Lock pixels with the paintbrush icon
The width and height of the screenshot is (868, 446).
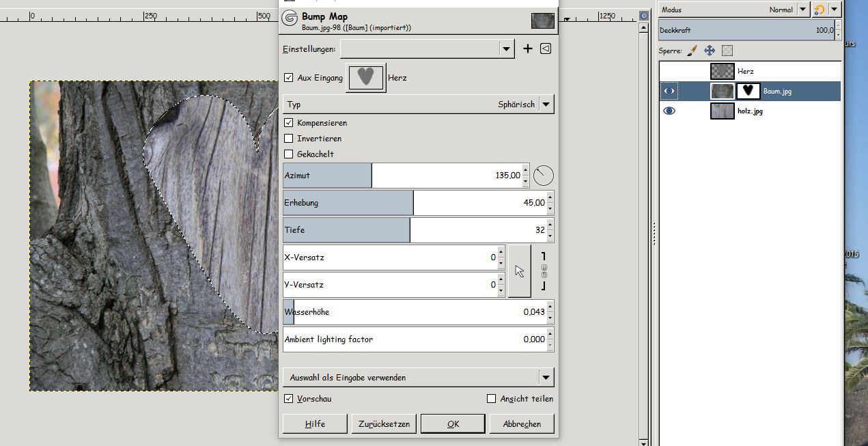pyautogui.click(x=692, y=51)
